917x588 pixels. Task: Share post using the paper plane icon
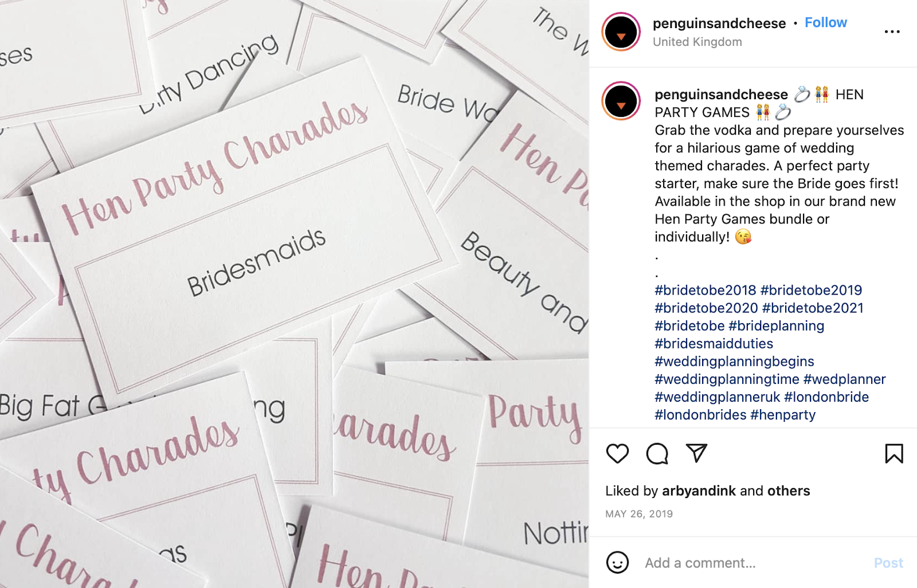point(696,453)
